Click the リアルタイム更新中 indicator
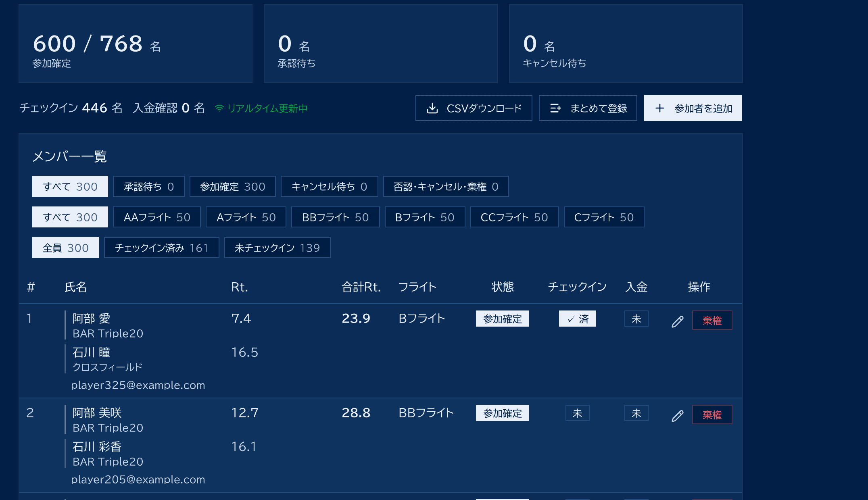Image resolution: width=868 pixels, height=500 pixels. point(261,108)
